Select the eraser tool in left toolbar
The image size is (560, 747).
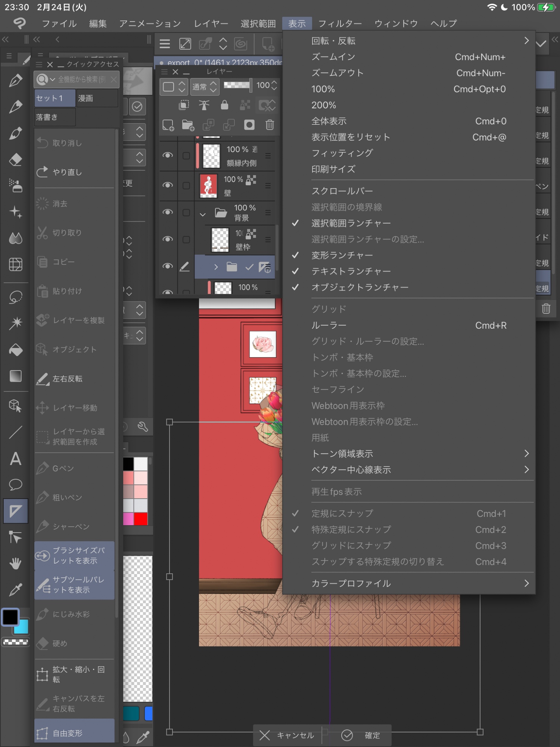click(x=15, y=160)
